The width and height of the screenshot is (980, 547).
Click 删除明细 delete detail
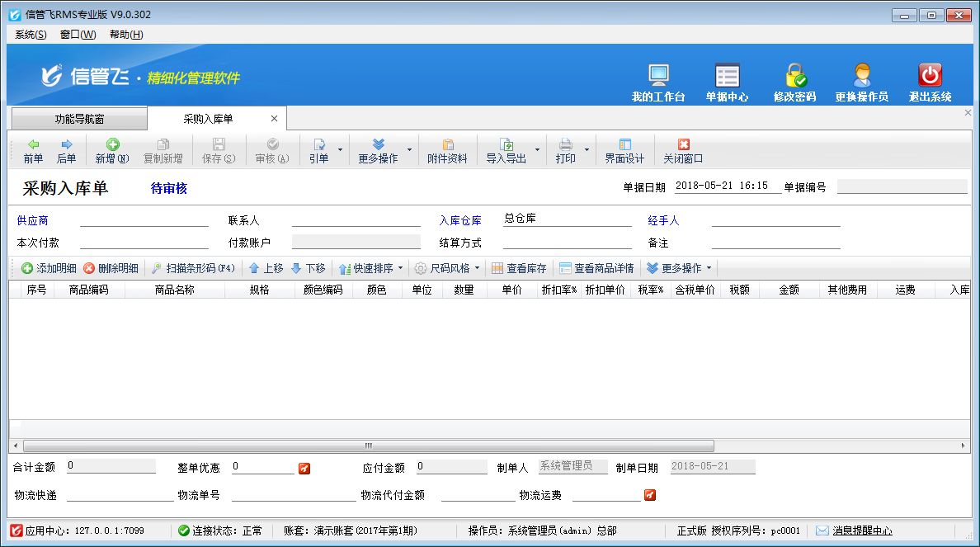point(111,268)
